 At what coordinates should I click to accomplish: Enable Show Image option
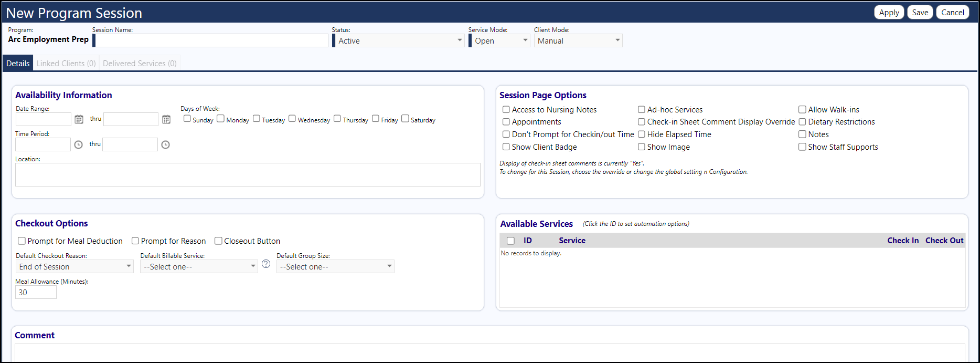click(642, 147)
